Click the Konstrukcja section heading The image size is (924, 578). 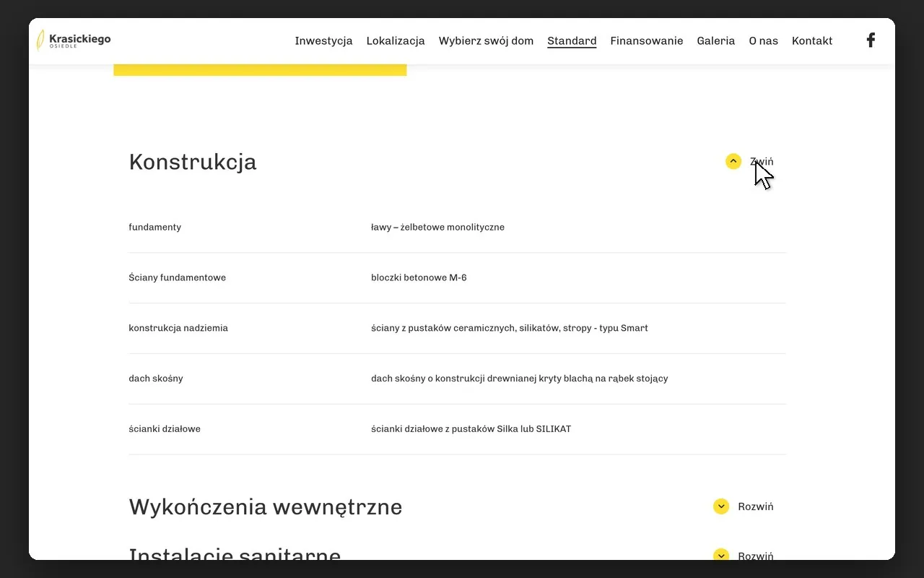point(193,161)
